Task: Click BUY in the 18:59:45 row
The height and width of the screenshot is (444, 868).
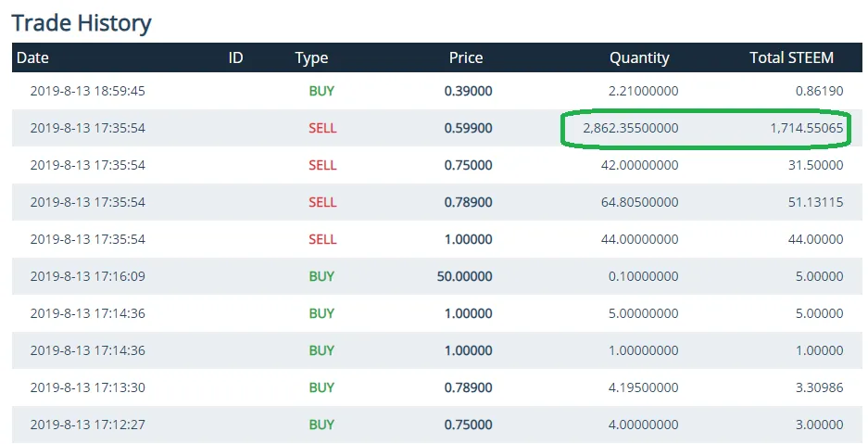Action: pyautogui.click(x=321, y=91)
